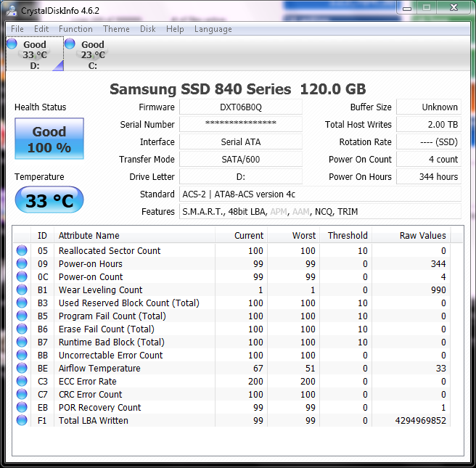Viewport: 476px width, 468px height.
Task: Click the Worst column header
Action: click(294, 236)
